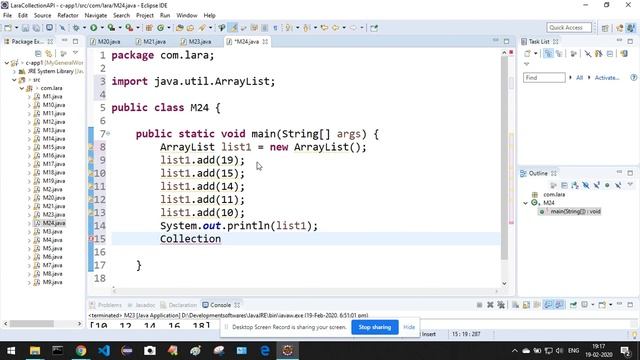Click the New Task icon in Task List
Viewport: 640px width, 360px height.
tap(527, 53)
